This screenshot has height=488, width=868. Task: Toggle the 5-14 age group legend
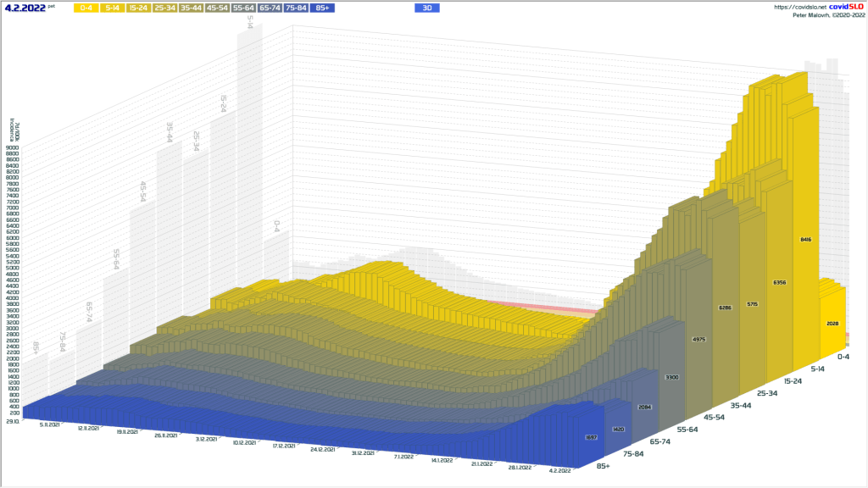113,8
